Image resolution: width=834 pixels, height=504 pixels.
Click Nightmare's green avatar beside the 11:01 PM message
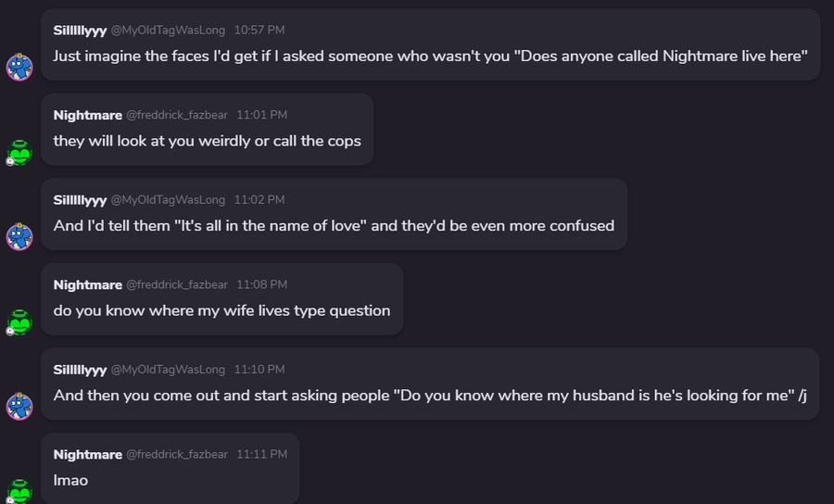tap(19, 152)
